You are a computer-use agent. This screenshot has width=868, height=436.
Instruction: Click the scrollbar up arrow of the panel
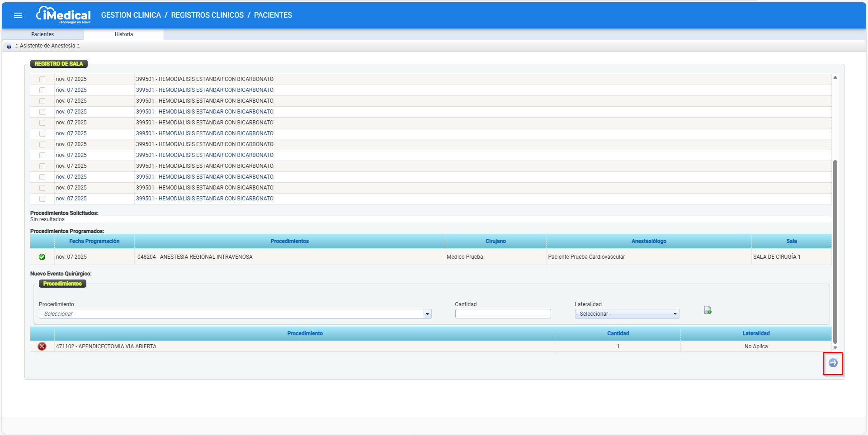coord(835,77)
